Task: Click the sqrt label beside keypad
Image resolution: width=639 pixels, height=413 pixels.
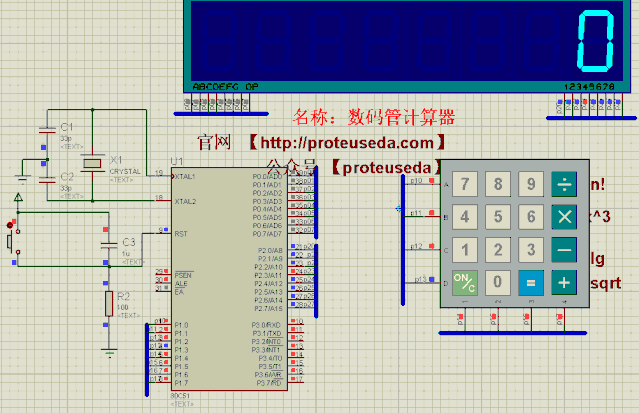Action: tap(606, 283)
